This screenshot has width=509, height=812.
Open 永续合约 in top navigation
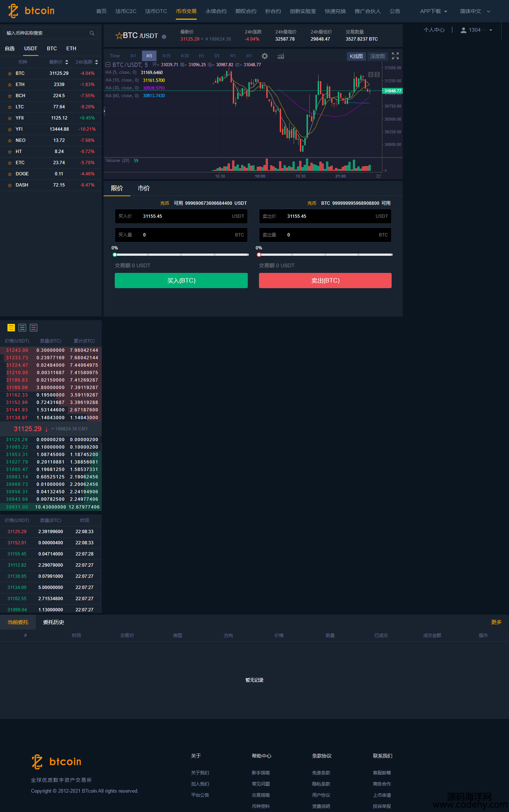[216, 11]
